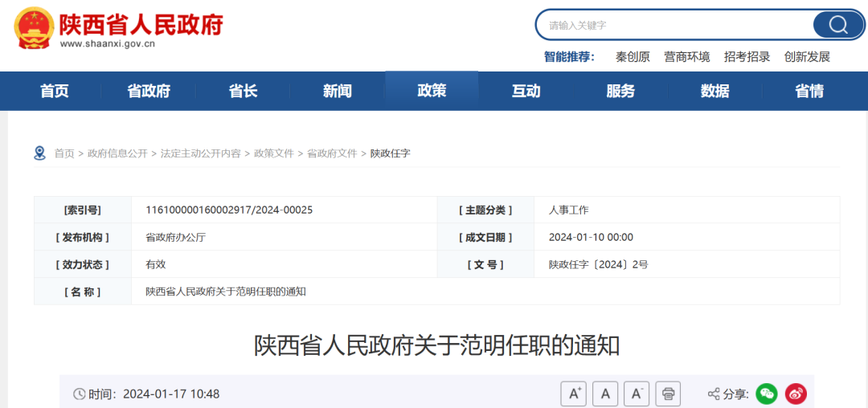
Task: Share article via Weibo icon
Action: click(796, 394)
